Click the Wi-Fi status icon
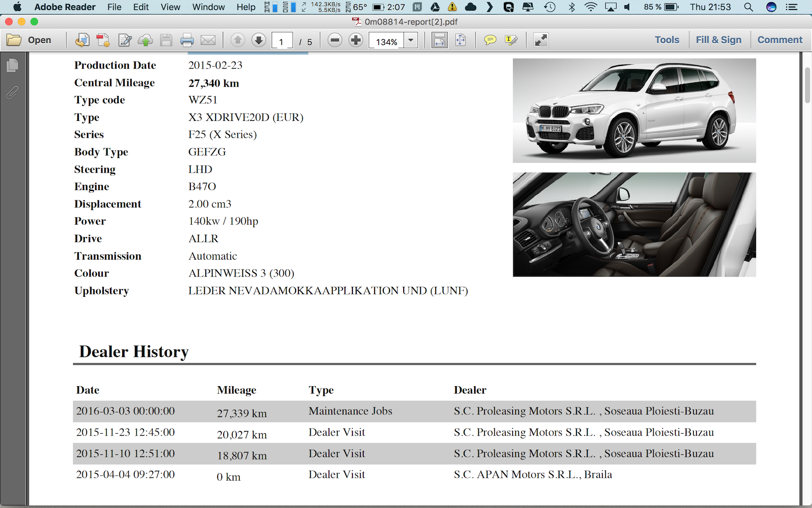812x508 pixels. (x=591, y=7)
